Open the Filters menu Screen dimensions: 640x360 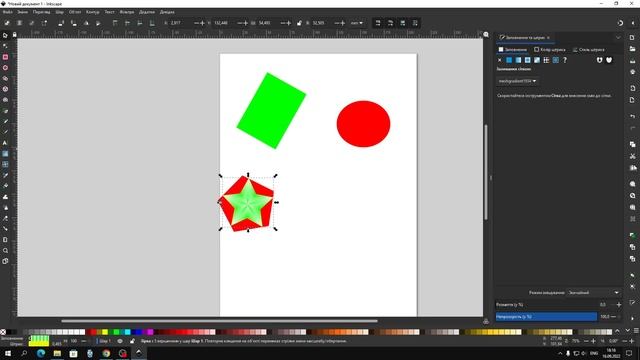pos(127,12)
